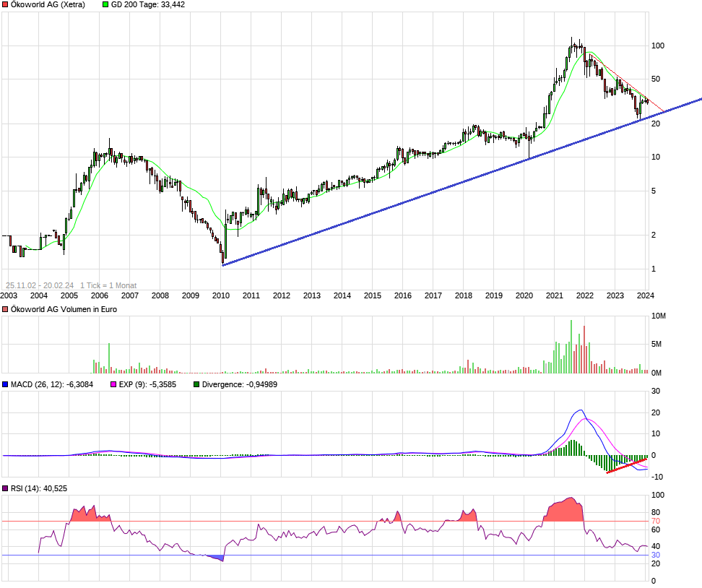Click the date range text 25.11.02 - 20.02.24
702x588 pixels.
[x=40, y=285]
